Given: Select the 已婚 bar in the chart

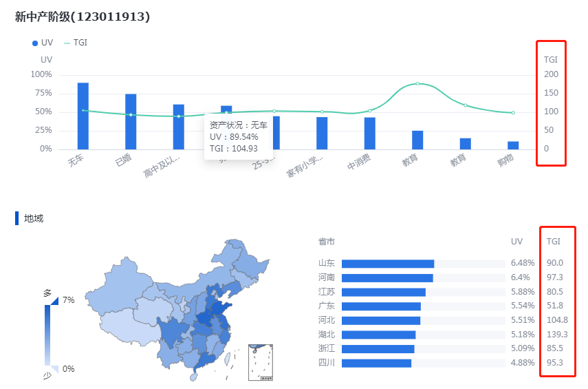Looking at the screenshot, I should click(x=131, y=121).
